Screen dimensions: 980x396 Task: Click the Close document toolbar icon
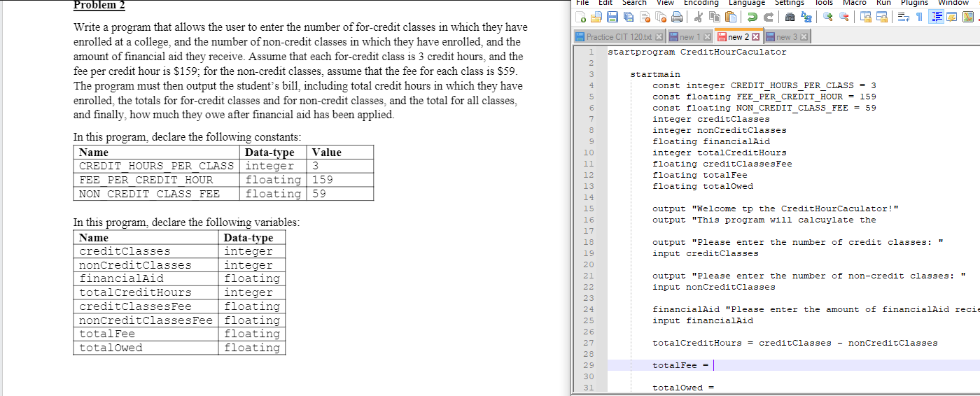[645, 17]
